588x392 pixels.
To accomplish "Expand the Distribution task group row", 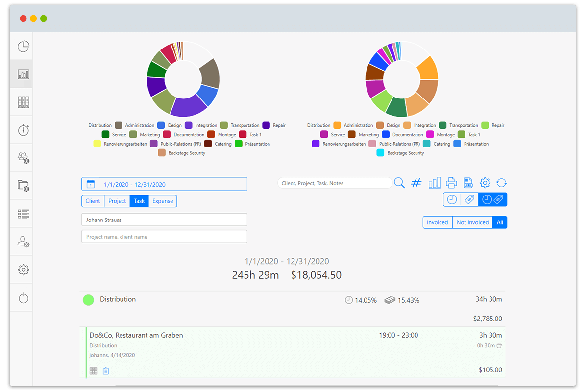I will click(x=293, y=309).
